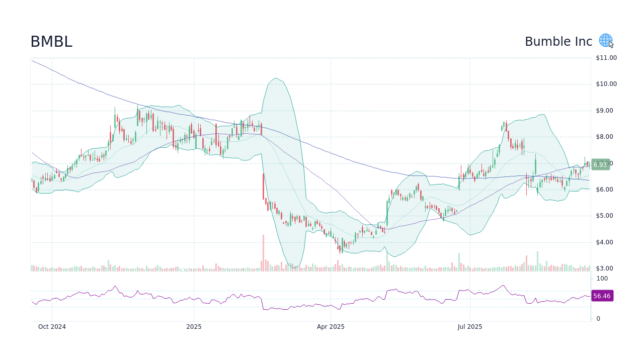
Task: Click the purple 56.46 RSI value badge
Action: click(602, 296)
